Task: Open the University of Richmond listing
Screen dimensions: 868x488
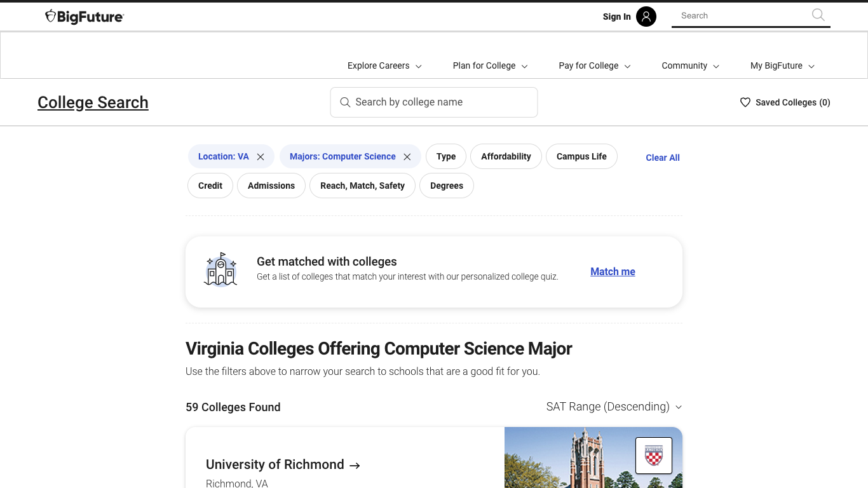Action: tap(275, 464)
